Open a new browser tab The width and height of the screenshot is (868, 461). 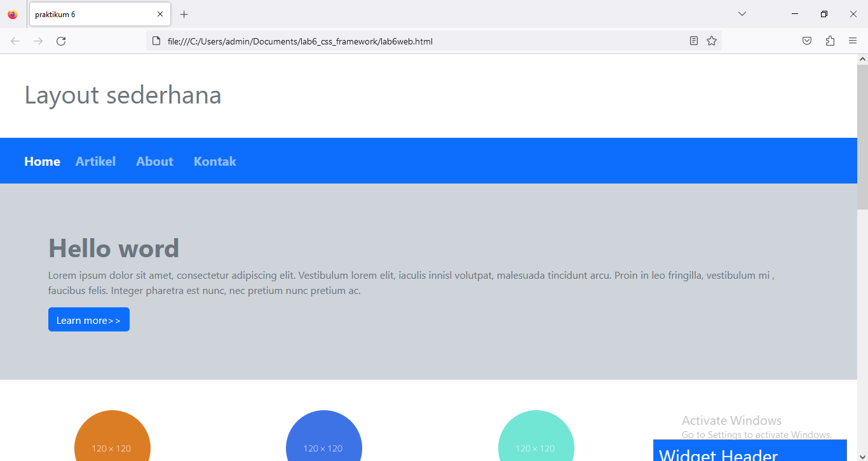coord(184,13)
